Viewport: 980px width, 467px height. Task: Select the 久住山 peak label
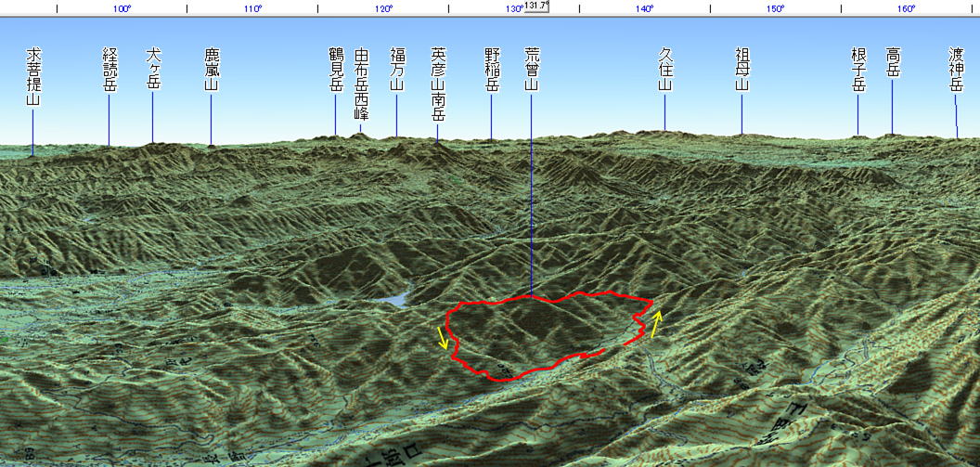664,70
